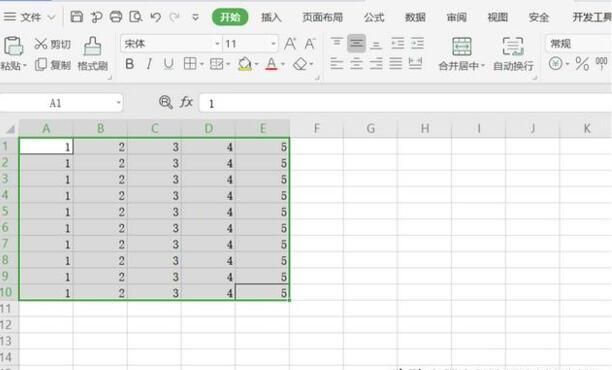
Task: Undo the last action
Action: click(x=155, y=17)
